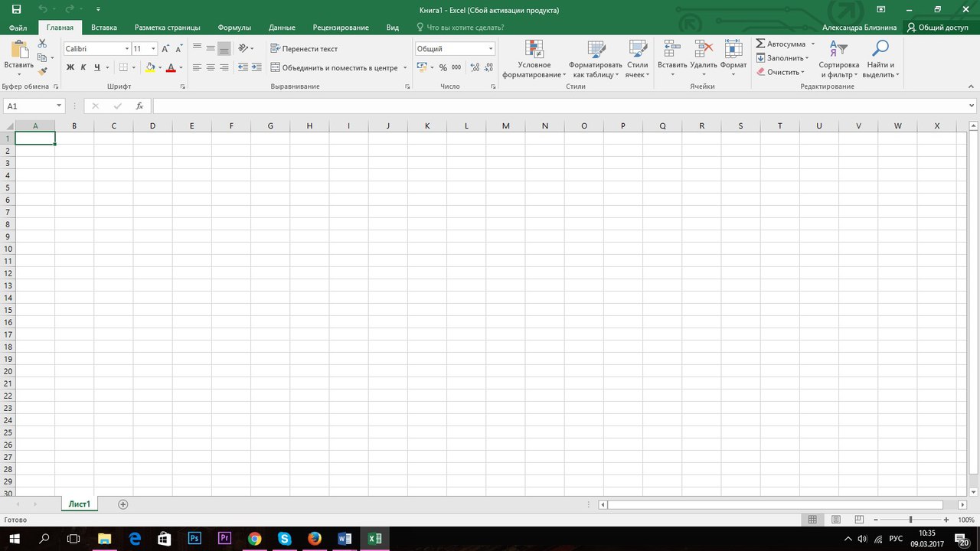Screen dimensions: 980x551
Task: Open Word from the Windows taskbar
Action: (344, 538)
